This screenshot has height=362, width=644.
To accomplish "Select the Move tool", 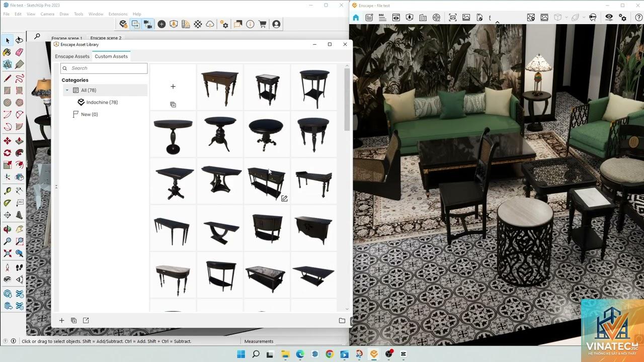I will point(8,141).
